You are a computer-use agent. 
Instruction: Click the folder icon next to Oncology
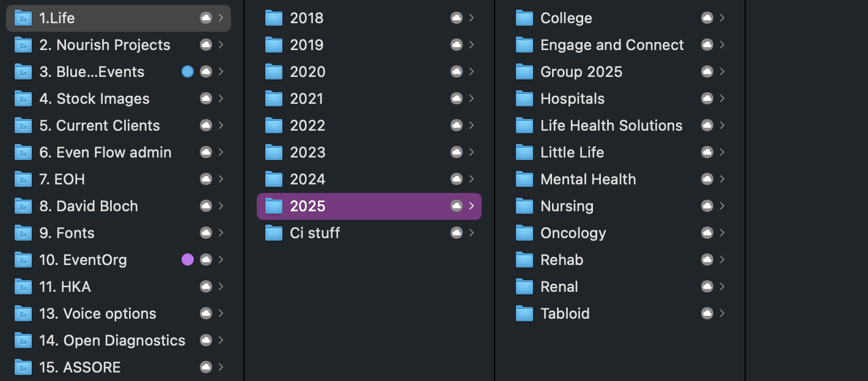tap(524, 233)
